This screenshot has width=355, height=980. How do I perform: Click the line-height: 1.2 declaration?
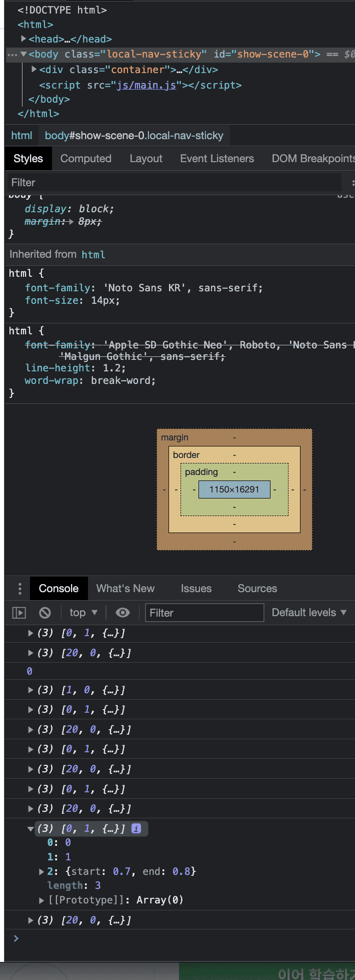(x=75, y=368)
